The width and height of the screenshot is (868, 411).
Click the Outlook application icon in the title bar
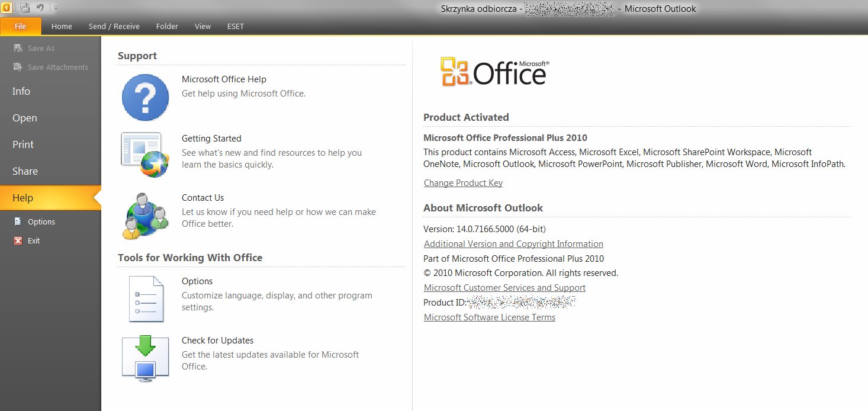tap(7, 8)
